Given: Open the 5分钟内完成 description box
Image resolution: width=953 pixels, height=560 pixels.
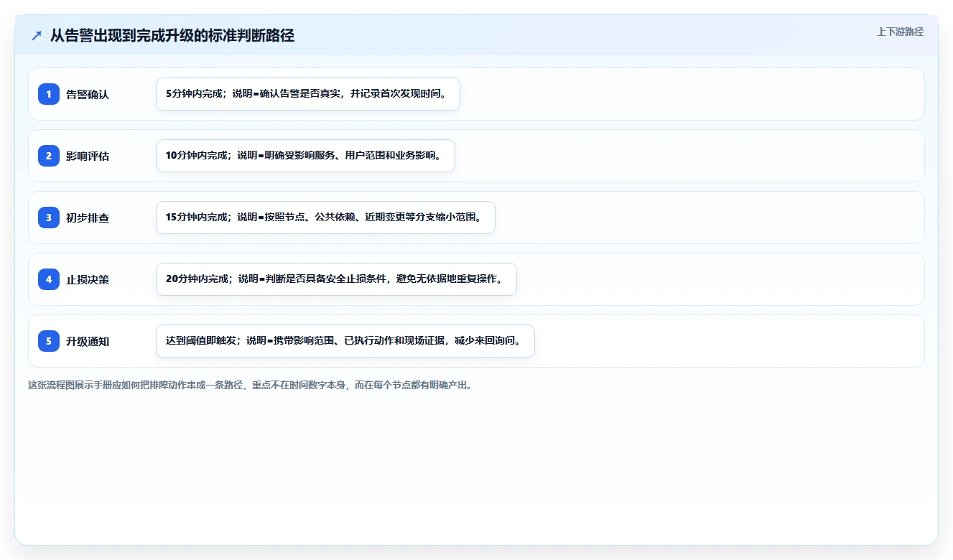Looking at the screenshot, I should point(308,94).
